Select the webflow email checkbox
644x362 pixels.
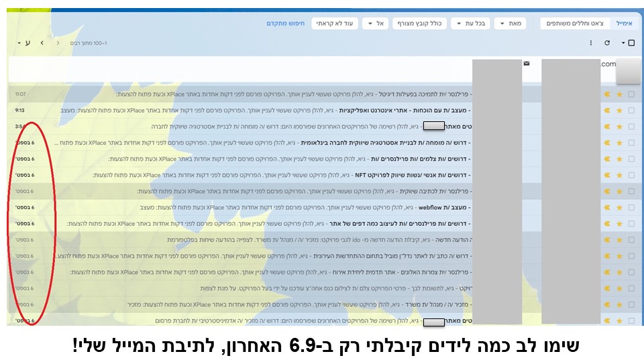(x=631, y=207)
